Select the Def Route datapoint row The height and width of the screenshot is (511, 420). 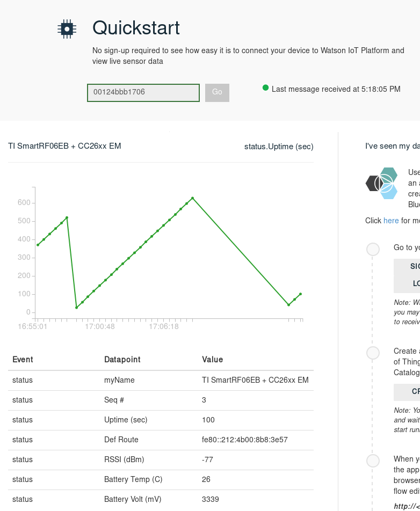[x=161, y=440]
